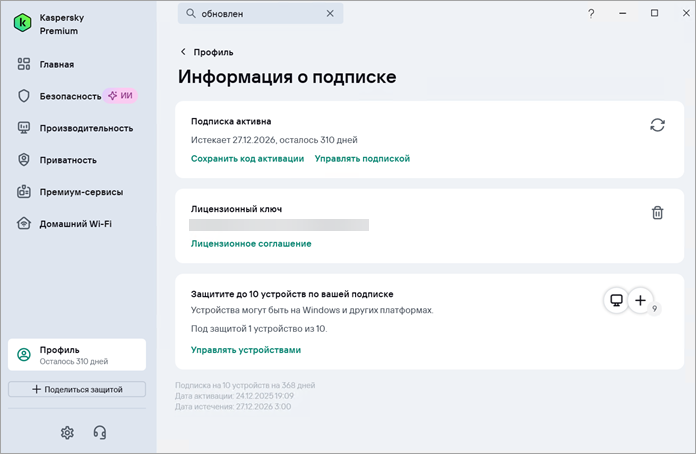Click the Информация о подписке title
696x454 pixels.
click(287, 77)
